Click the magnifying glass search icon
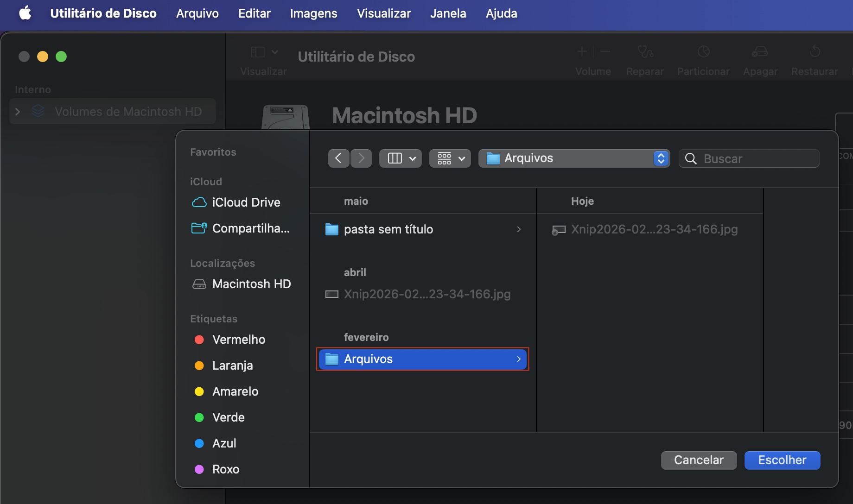This screenshot has width=853, height=504. pyautogui.click(x=691, y=158)
